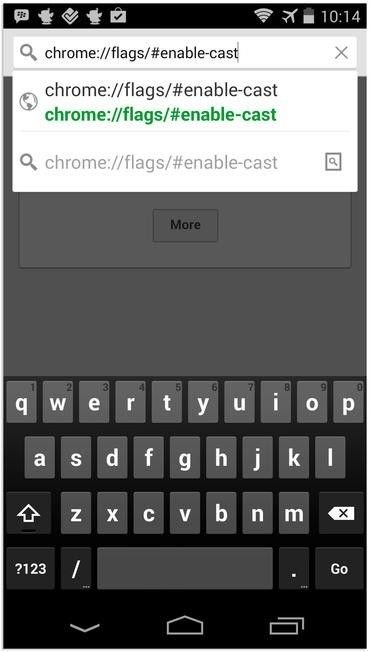This screenshot has width=370, height=652.
Task: Tap the recent apps navigation icon
Action: (x=286, y=626)
